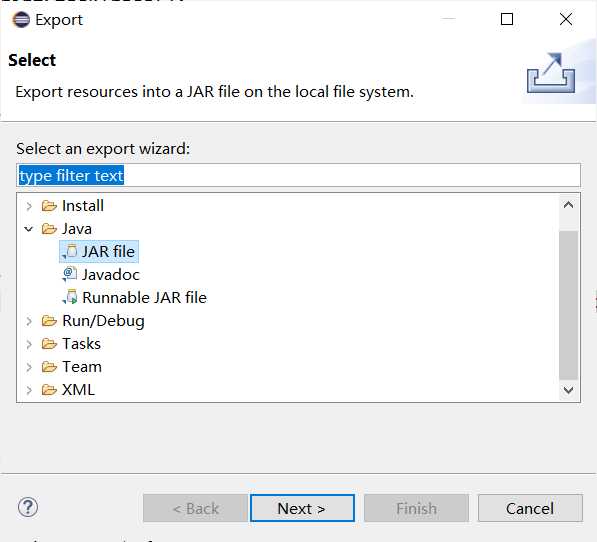The width and height of the screenshot is (597, 542).
Task: Click the Javadoc document icon
Action: pyautogui.click(x=70, y=275)
